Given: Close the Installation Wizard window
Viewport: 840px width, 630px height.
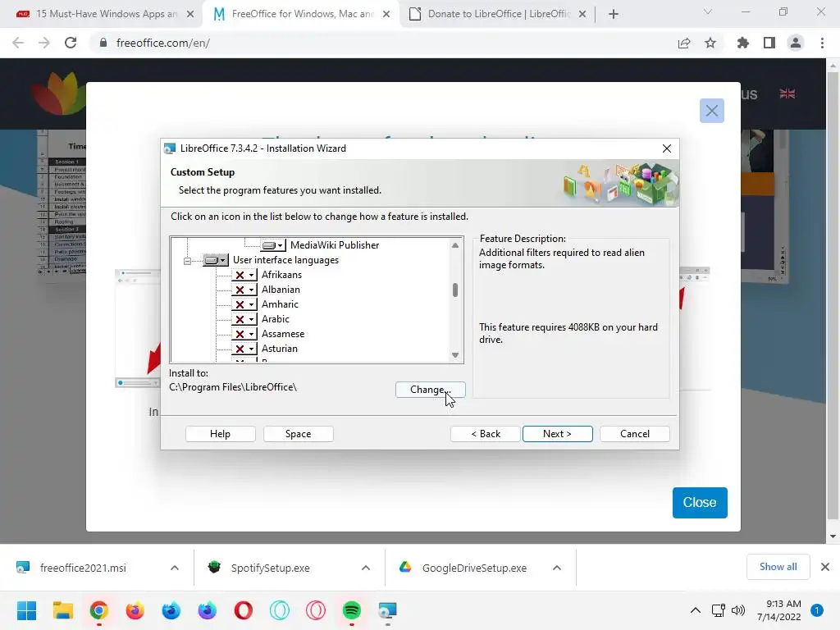Looking at the screenshot, I should tap(666, 148).
